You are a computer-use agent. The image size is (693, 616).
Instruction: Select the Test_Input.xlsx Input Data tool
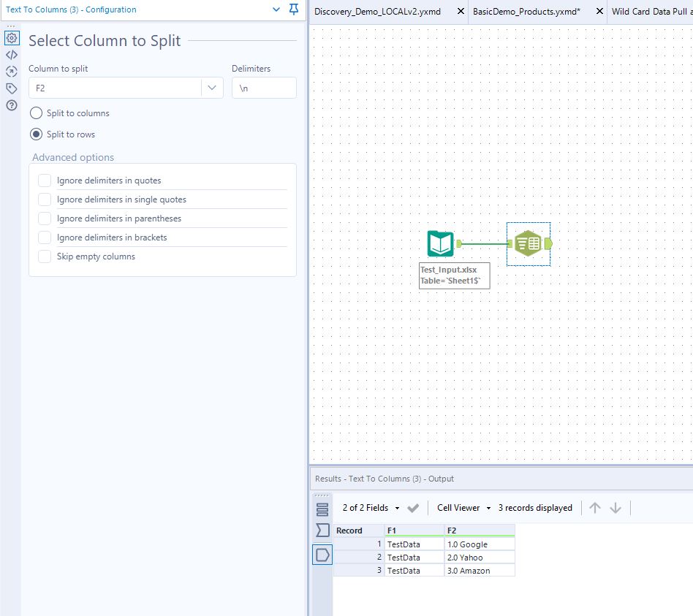click(439, 243)
